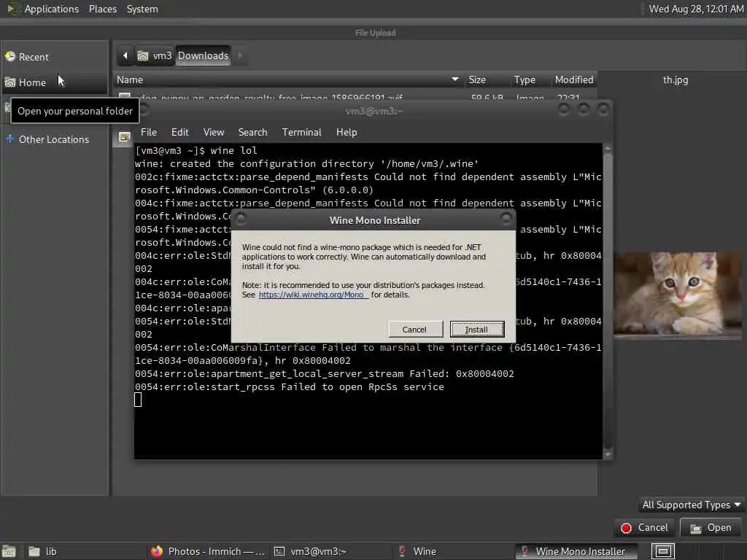Click Open in File Upload dialog

pyautogui.click(x=711, y=528)
